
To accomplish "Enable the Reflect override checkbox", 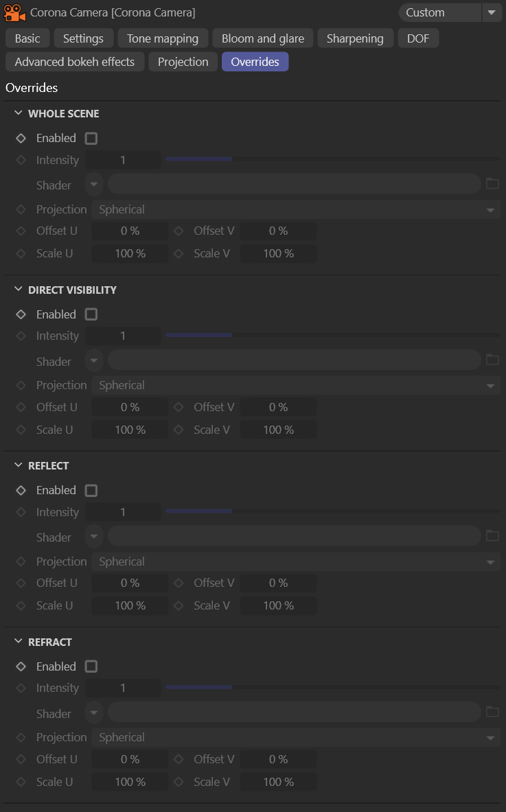I will 91,490.
